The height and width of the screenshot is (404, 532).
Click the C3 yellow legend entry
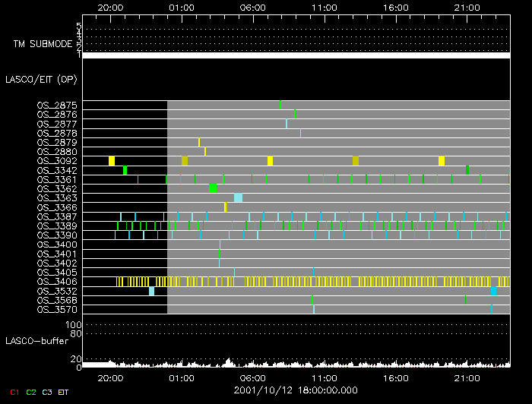coord(47,392)
